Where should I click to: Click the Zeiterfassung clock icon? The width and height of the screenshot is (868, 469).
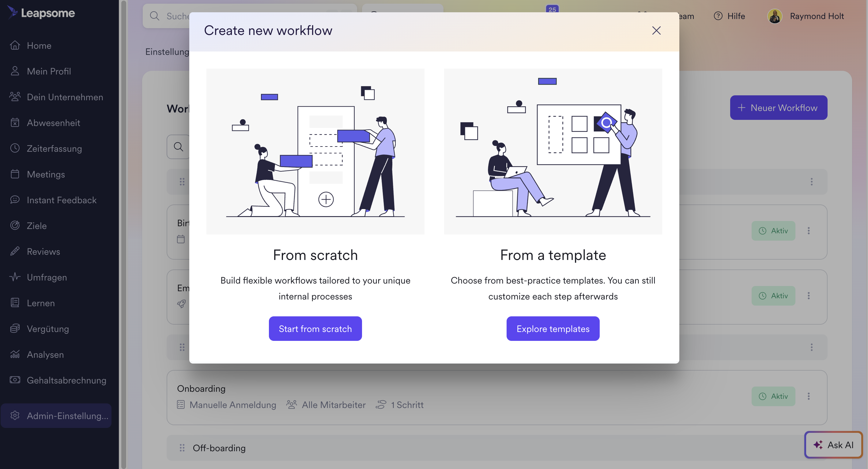click(x=15, y=148)
